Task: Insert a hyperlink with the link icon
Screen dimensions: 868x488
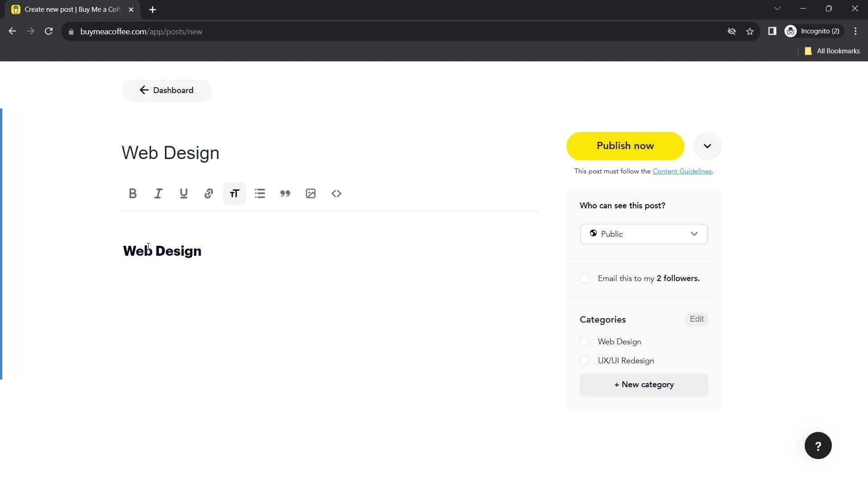Action: pos(208,194)
